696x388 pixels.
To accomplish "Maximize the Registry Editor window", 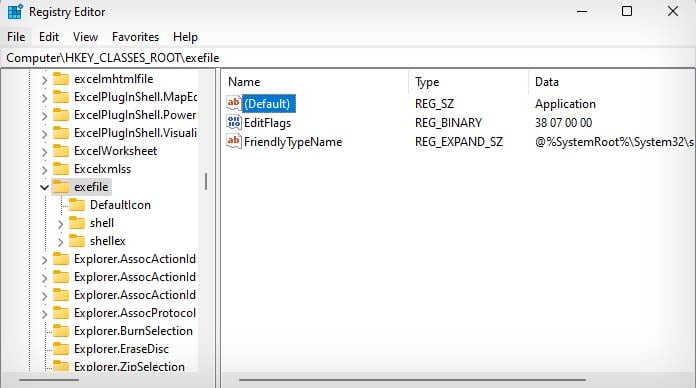I will (627, 12).
